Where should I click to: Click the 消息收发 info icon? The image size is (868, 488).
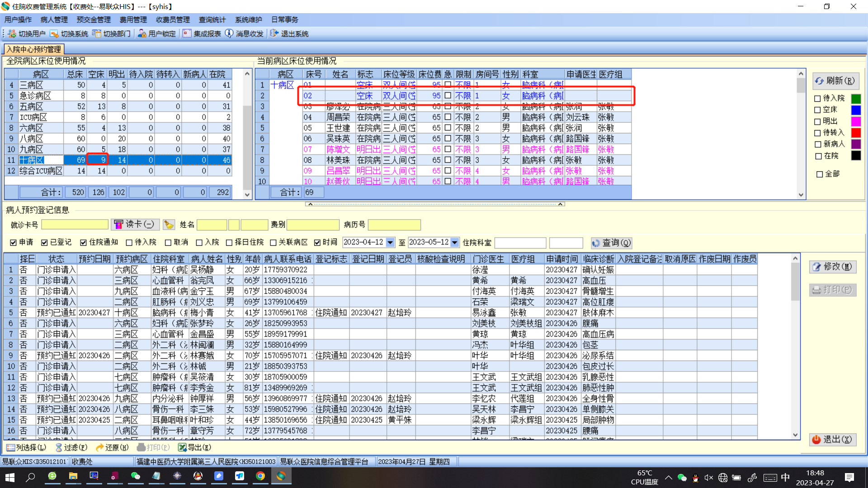click(229, 34)
